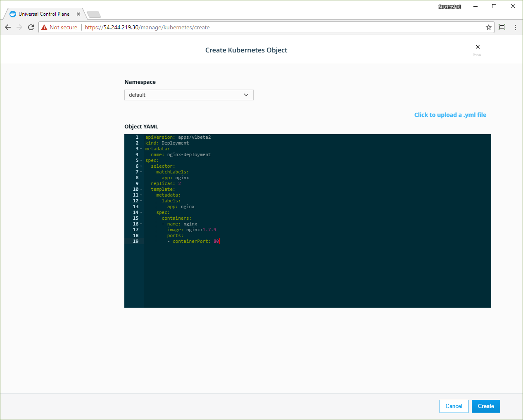Fold the template section on line 10

(x=141, y=190)
